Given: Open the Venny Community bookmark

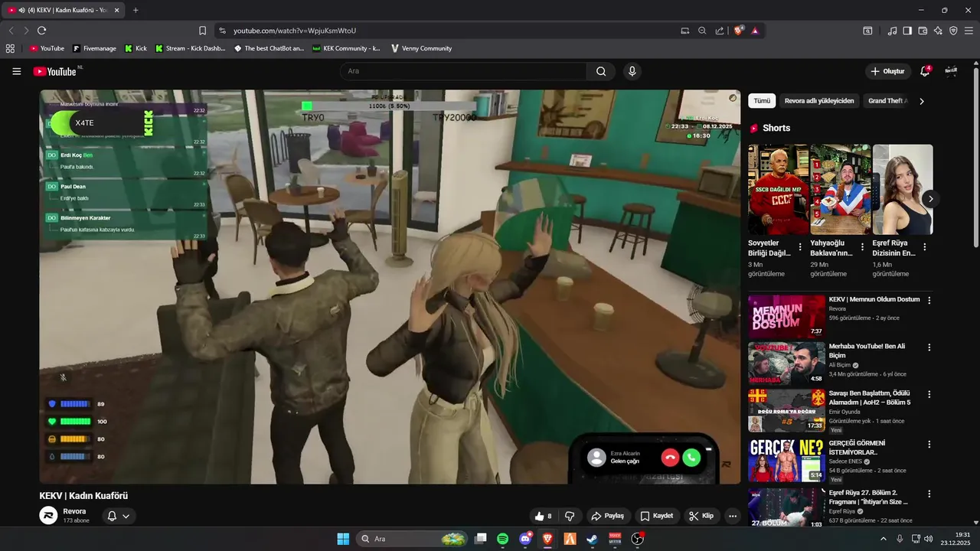Looking at the screenshot, I should [421, 48].
